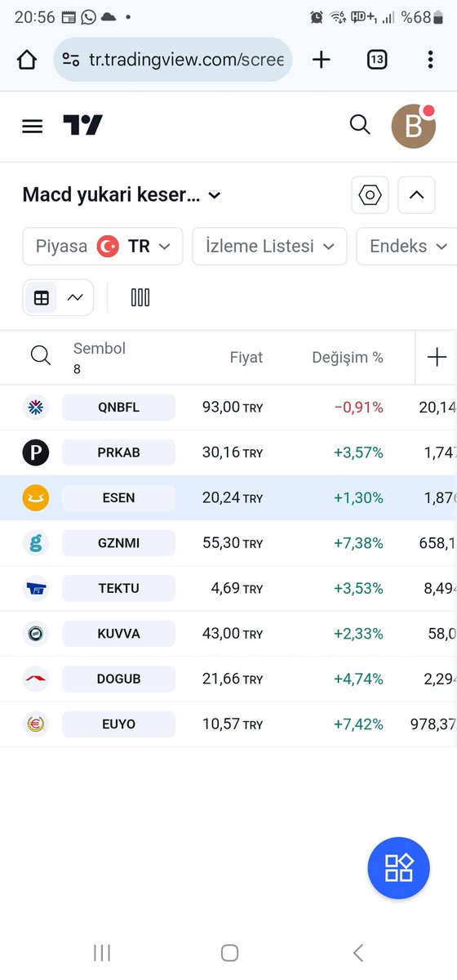The height and width of the screenshot is (980, 457).
Task: Tap the address bar URL field
Action: pyautogui.click(x=172, y=60)
